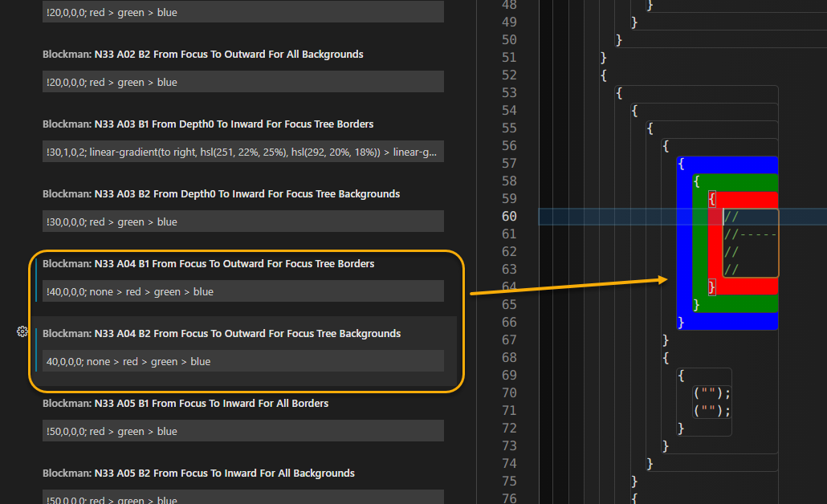Click the red-highlighted opening brace on line 60
The image size is (827, 504).
pyautogui.click(x=711, y=198)
